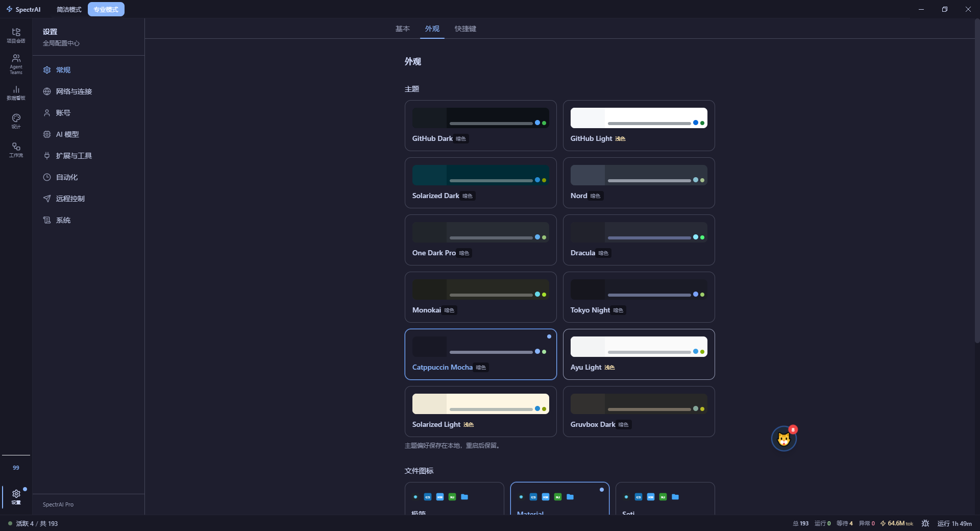The image size is (980, 531).
Task: Click the SpectrAI logo in title bar
Action: pos(23,9)
